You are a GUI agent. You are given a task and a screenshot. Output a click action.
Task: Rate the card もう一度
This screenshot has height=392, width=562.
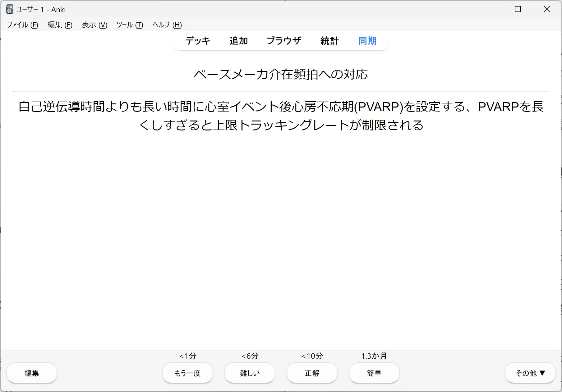pos(188,373)
